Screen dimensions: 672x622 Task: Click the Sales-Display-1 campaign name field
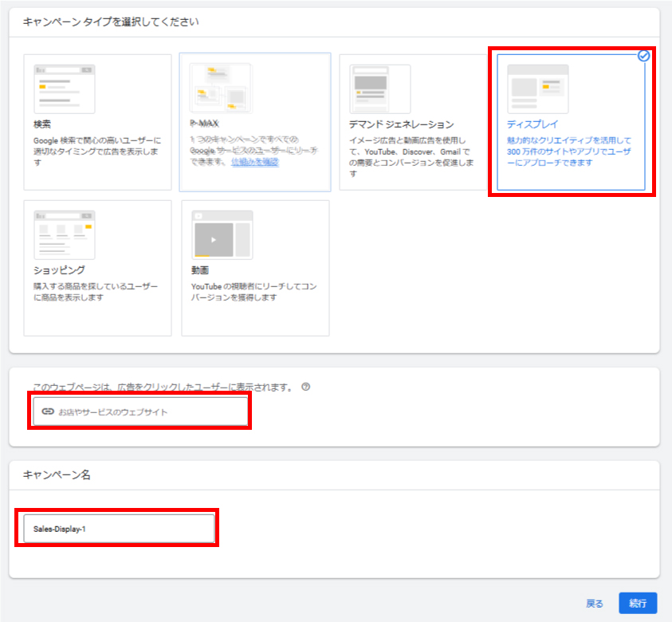pos(120,528)
